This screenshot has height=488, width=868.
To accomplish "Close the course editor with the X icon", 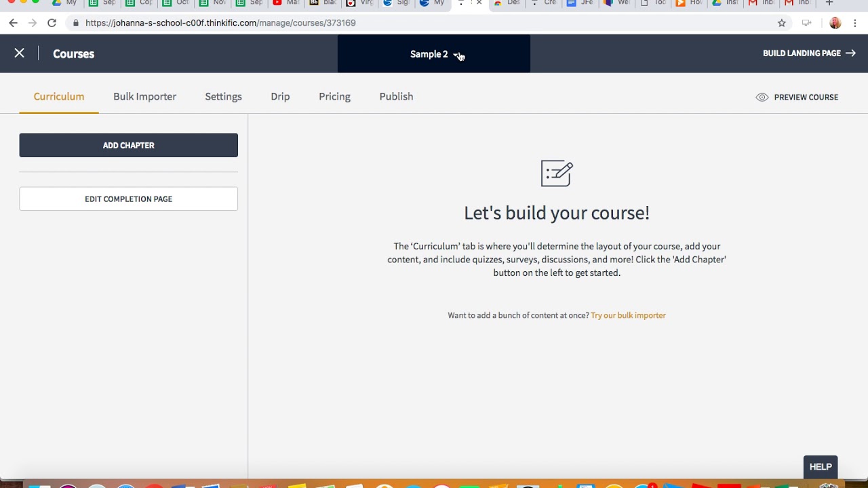I will pos(20,53).
